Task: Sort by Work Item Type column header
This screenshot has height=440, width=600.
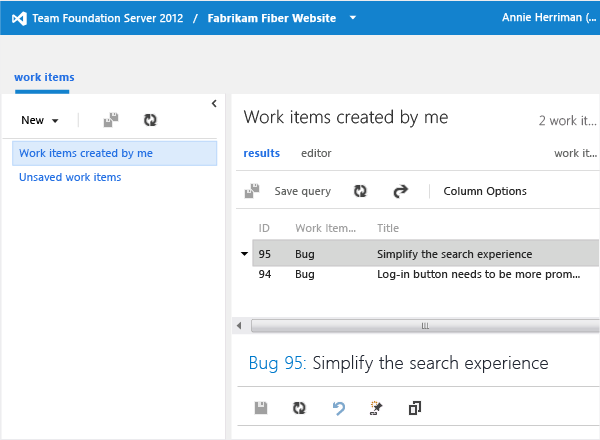Action: (x=326, y=228)
